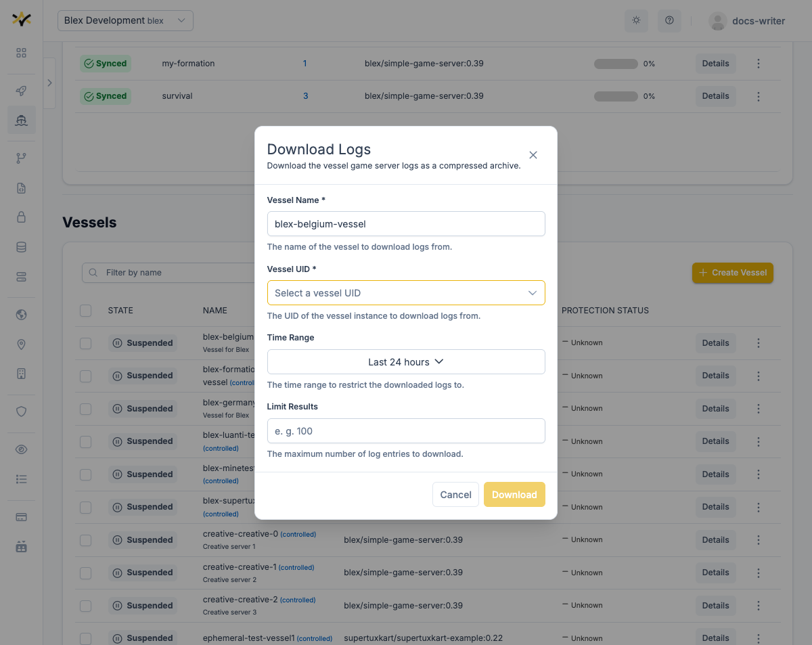The image size is (812, 645).
Task: Open the list icon in sidebar
Action: coord(21,479)
